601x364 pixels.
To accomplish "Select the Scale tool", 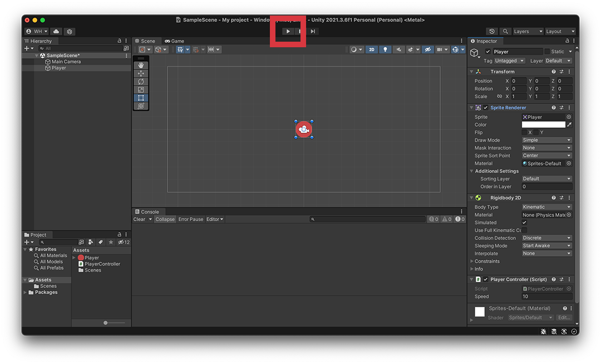I will [141, 89].
